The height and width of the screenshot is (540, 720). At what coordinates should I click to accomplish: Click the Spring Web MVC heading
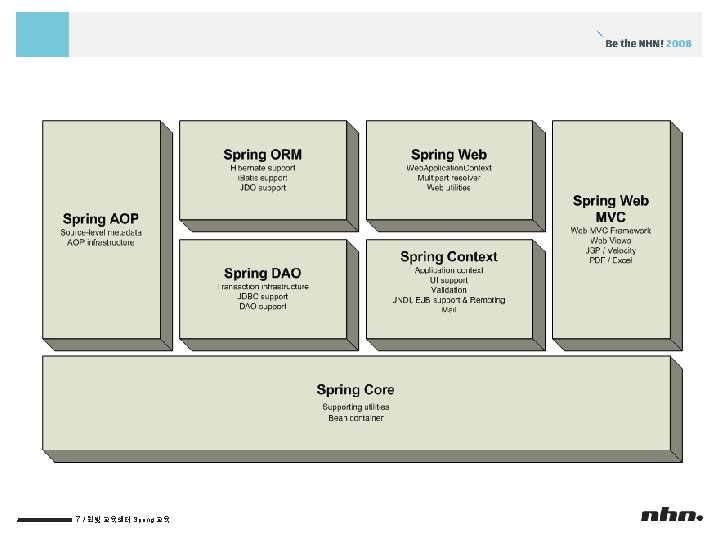click(611, 209)
